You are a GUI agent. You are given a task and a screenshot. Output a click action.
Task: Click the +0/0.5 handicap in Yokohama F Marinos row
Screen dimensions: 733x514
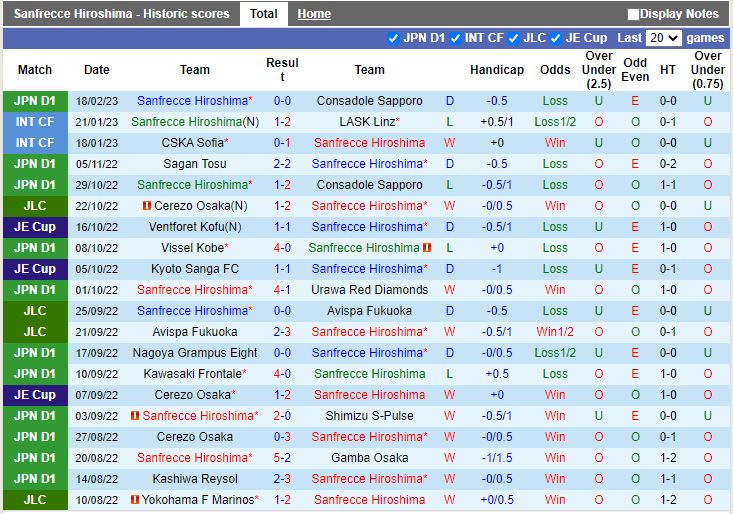point(496,500)
